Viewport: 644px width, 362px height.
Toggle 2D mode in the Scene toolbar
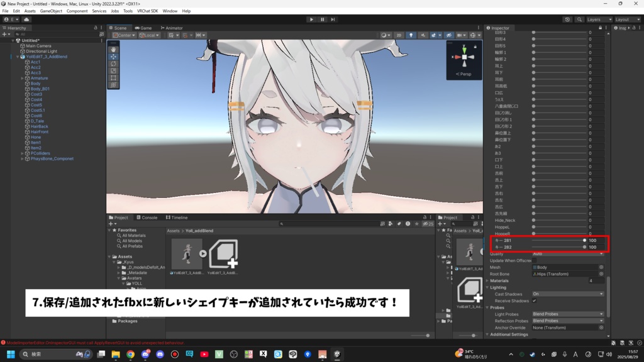click(x=399, y=35)
